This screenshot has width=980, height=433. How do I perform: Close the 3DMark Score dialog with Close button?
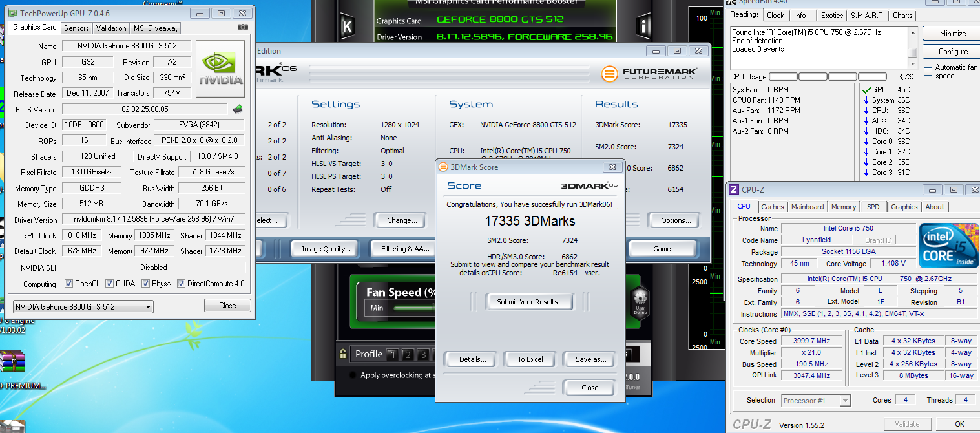point(590,388)
